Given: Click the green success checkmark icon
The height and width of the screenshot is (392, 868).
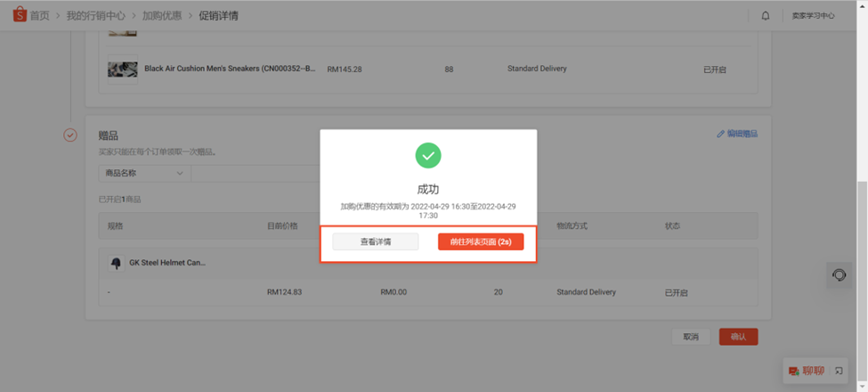Looking at the screenshot, I should [428, 156].
